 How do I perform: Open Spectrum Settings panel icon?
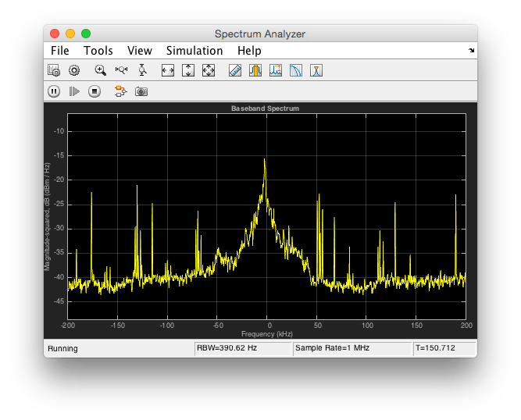[54, 70]
